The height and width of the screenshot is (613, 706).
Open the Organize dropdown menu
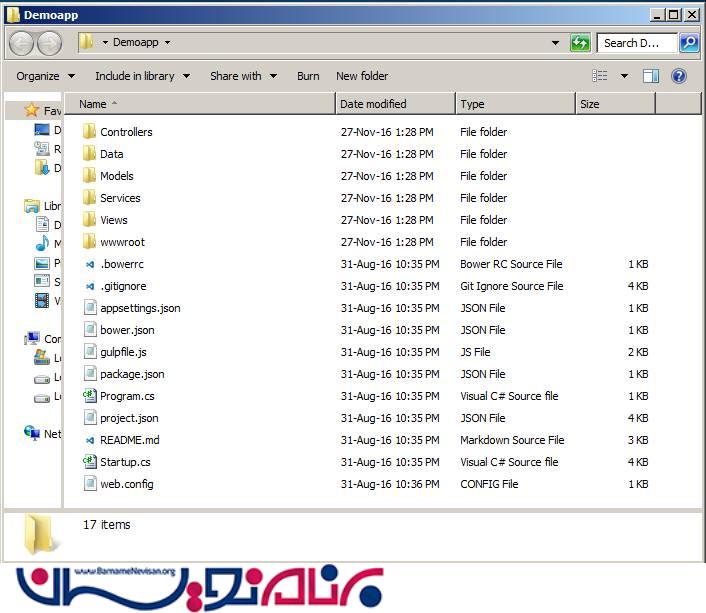45,76
